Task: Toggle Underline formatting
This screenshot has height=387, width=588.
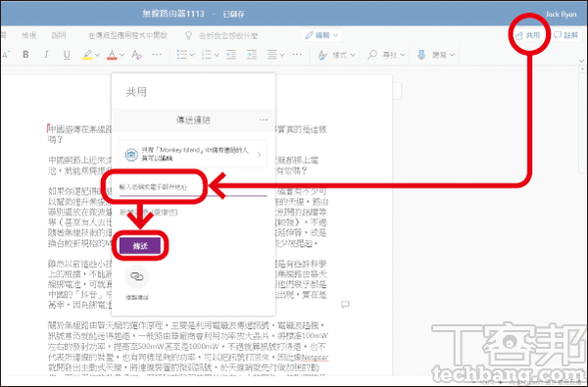Action: point(67,55)
